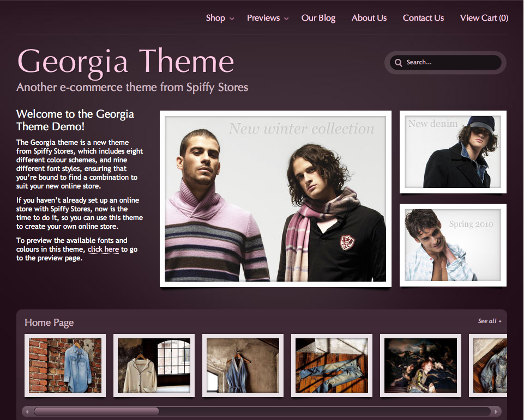Open the Previews menu
524x420 pixels.
pyautogui.click(x=263, y=18)
